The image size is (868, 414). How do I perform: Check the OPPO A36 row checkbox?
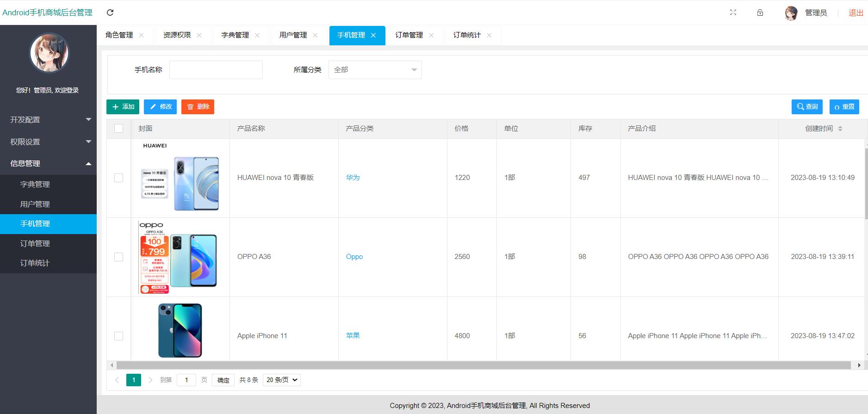point(119,257)
